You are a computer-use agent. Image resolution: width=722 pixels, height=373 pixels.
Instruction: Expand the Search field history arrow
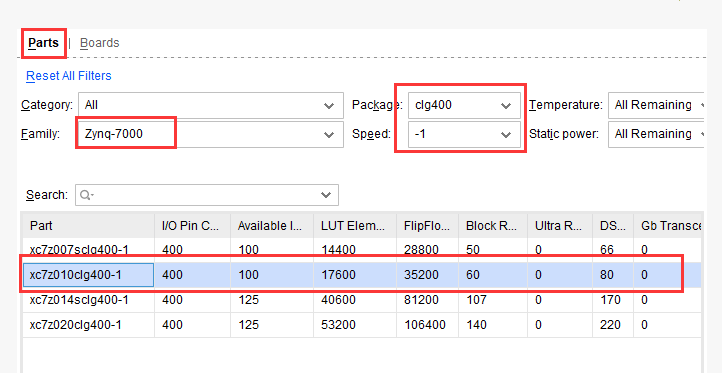(326, 195)
